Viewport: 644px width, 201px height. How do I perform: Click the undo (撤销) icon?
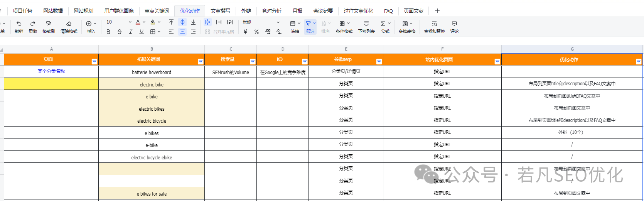pyautogui.click(x=19, y=24)
